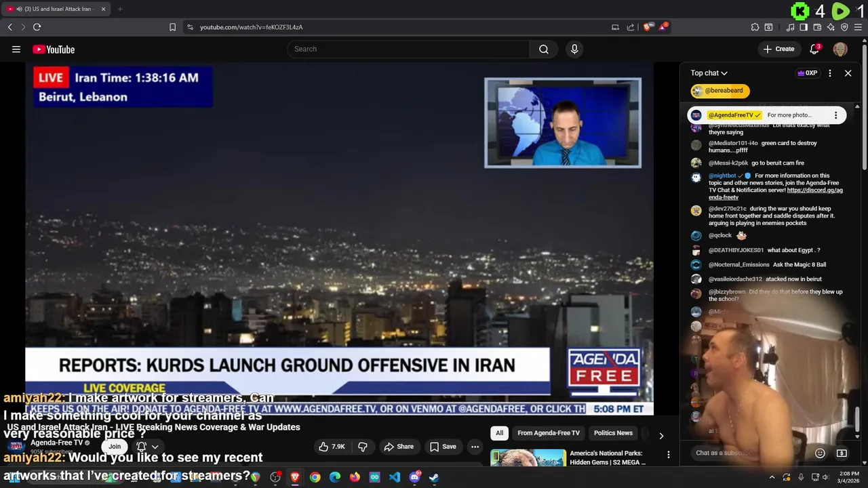Open the emoji picker in the chat
This screenshot has height=488, width=868.
pyautogui.click(x=820, y=453)
